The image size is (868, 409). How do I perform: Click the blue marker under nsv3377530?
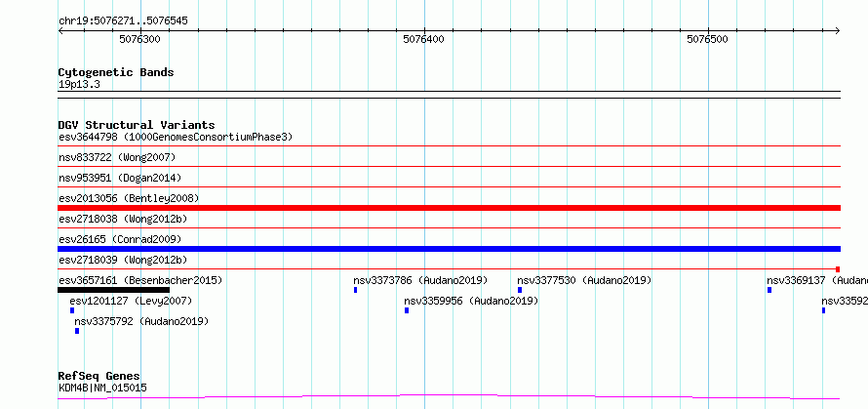pyautogui.click(x=520, y=290)
